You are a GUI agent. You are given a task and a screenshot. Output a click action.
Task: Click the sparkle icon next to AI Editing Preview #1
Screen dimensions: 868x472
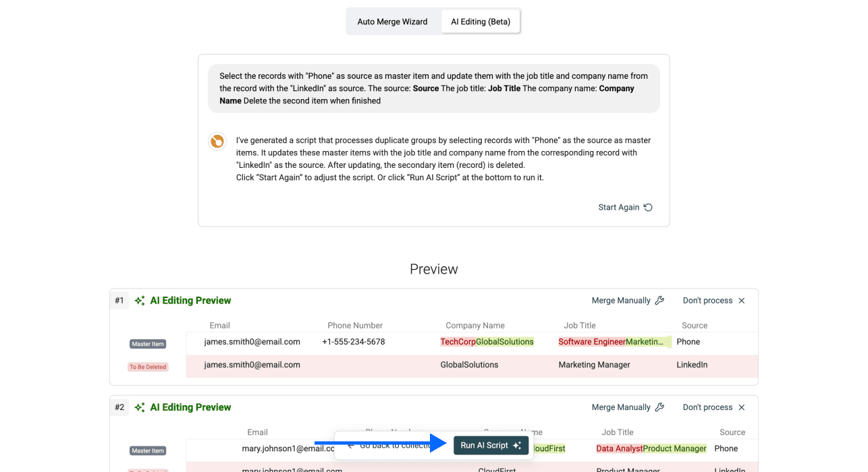[x=140, y=300]
